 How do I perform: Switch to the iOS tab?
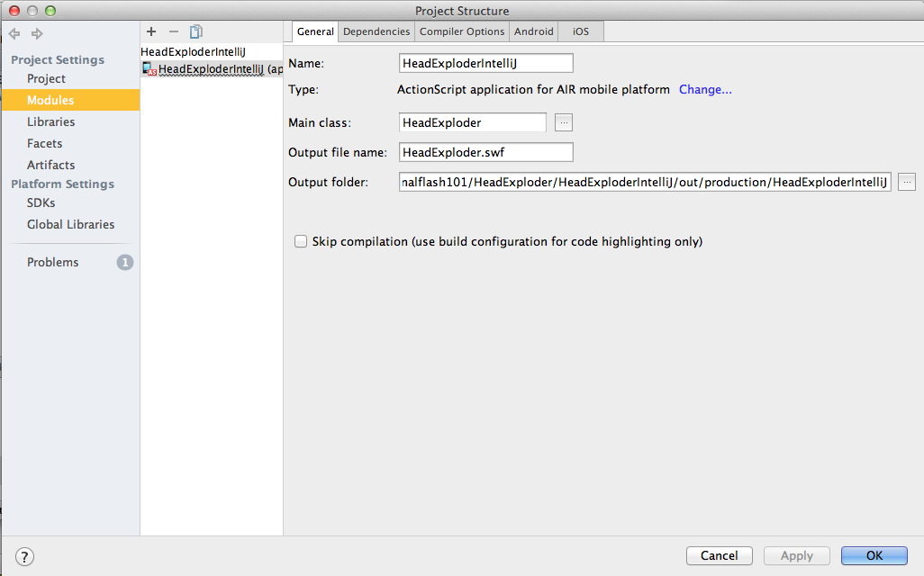pos(581,31)
